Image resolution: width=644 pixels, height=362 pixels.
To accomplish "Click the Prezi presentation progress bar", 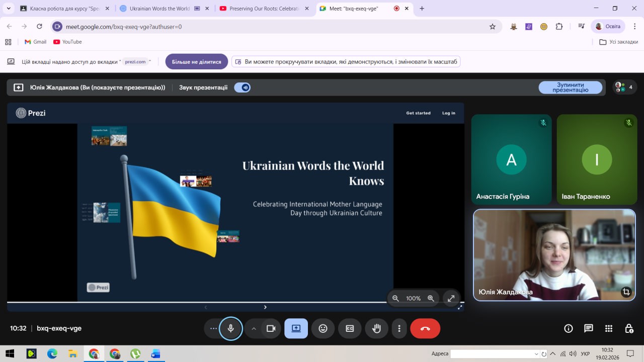I will (x=201, y=302).
